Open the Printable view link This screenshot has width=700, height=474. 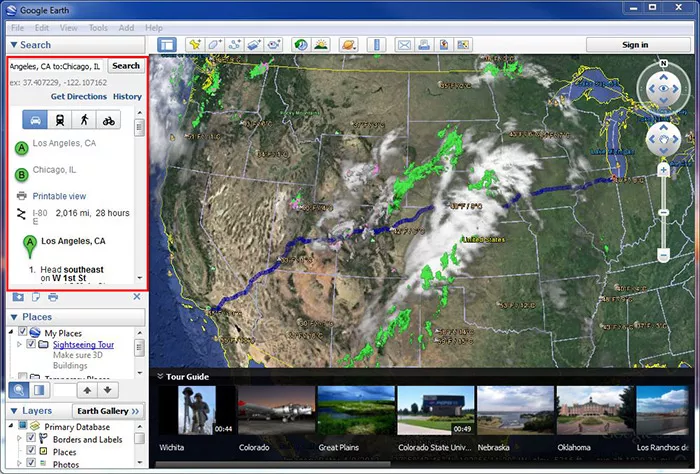point(59,196)
